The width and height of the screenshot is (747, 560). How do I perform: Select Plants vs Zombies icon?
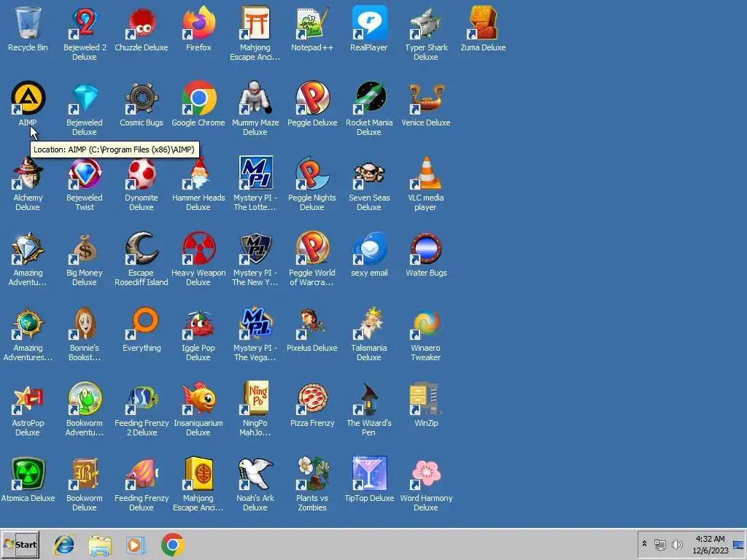[x=312, y=474]
